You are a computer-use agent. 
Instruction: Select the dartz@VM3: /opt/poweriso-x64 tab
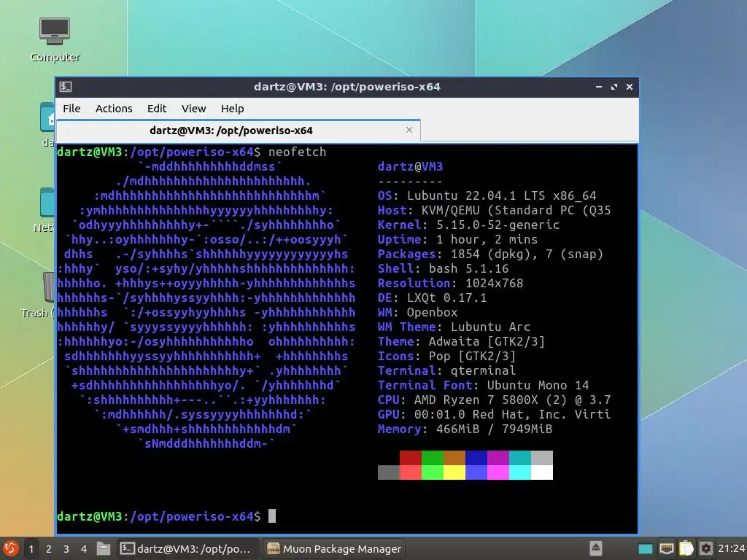click(x=239, y=131)
